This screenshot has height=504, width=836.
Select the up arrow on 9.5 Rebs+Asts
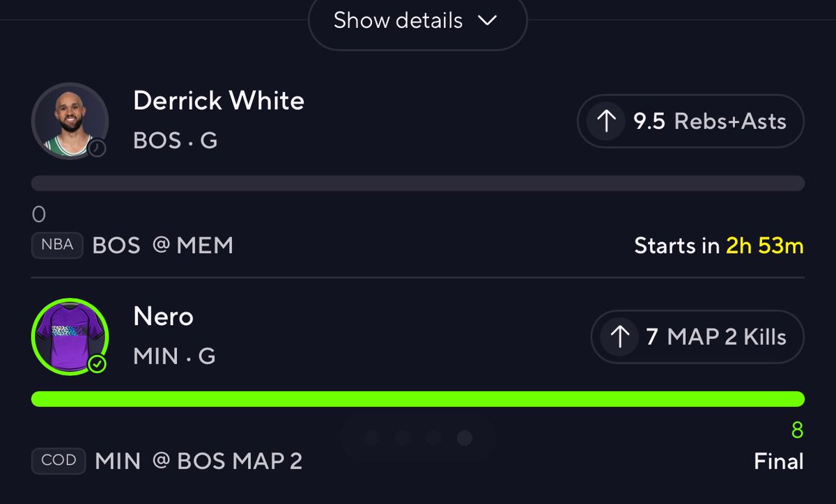click(606, 121)
